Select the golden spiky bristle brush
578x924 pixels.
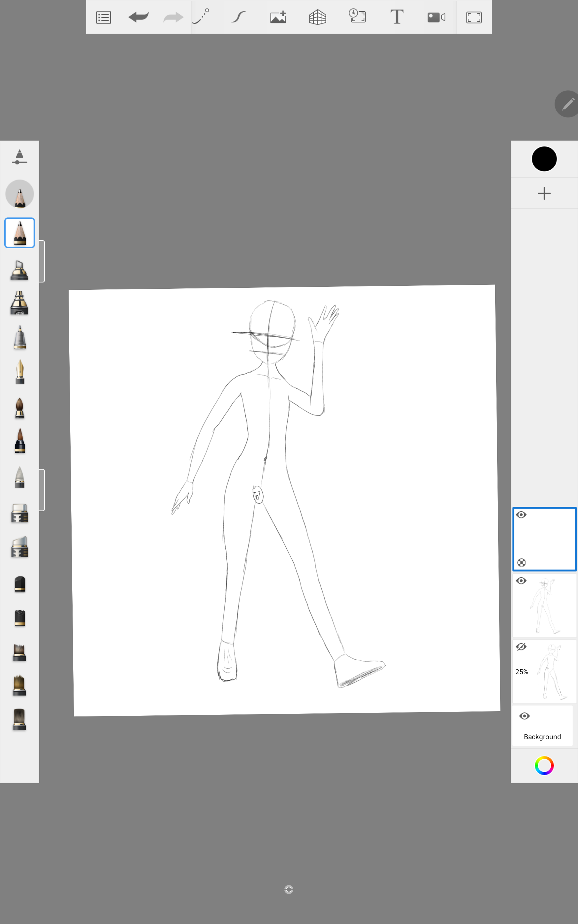point(19,685)
